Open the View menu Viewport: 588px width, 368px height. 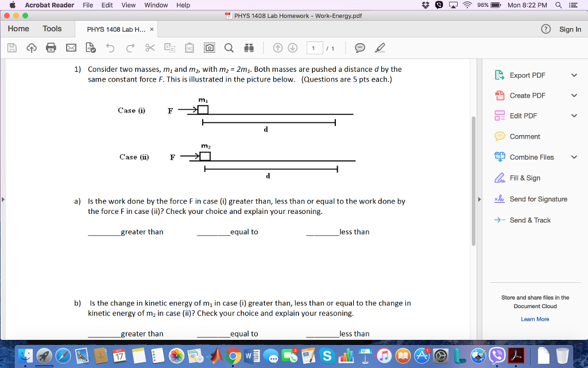click(x=128, y=5)
